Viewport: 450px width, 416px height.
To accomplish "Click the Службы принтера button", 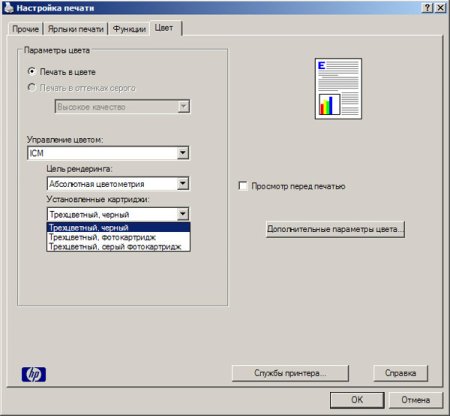I will coord(290,373).
